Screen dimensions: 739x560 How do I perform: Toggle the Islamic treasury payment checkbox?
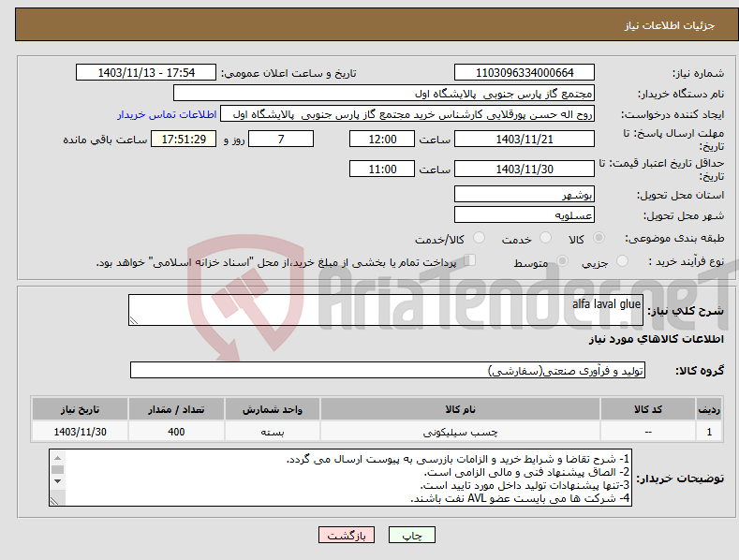[470, 260]
